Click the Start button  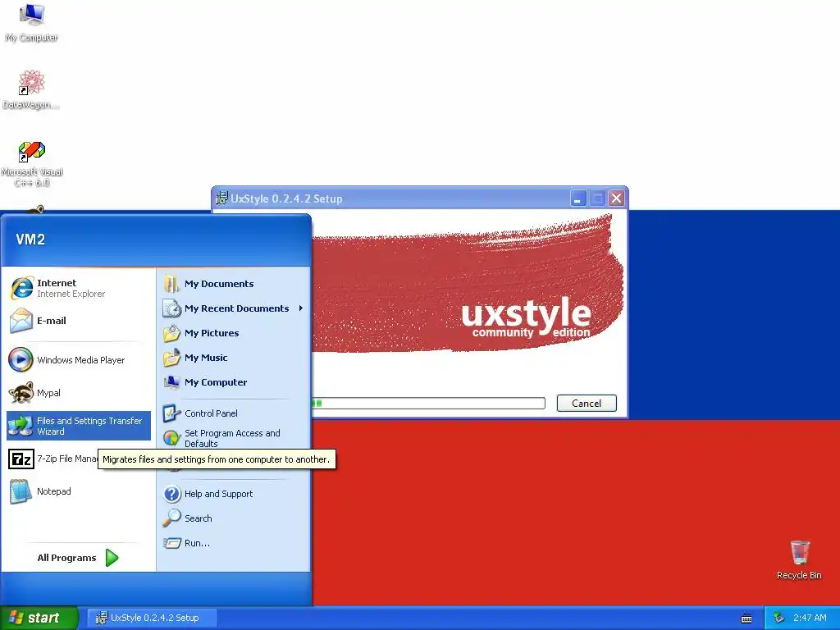[39, 619]
